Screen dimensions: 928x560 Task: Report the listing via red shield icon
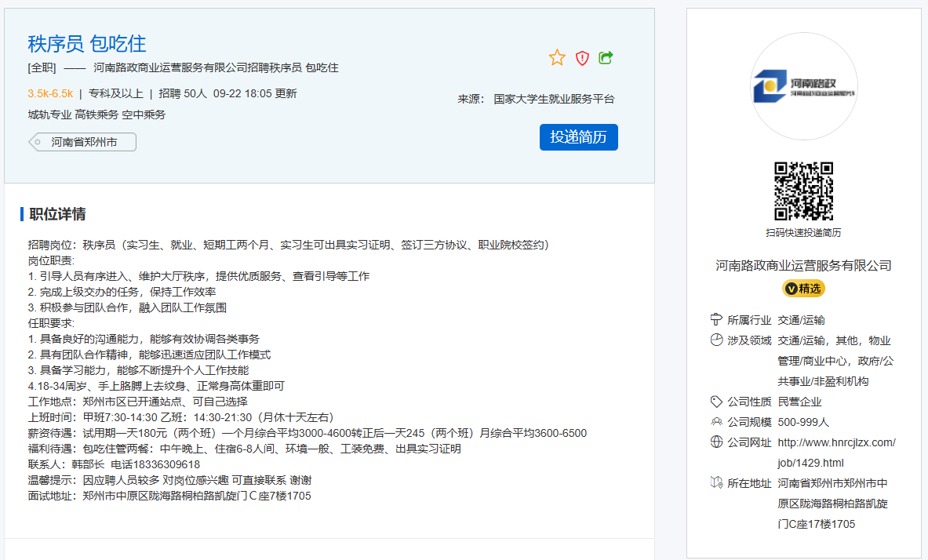coord(582,57)
